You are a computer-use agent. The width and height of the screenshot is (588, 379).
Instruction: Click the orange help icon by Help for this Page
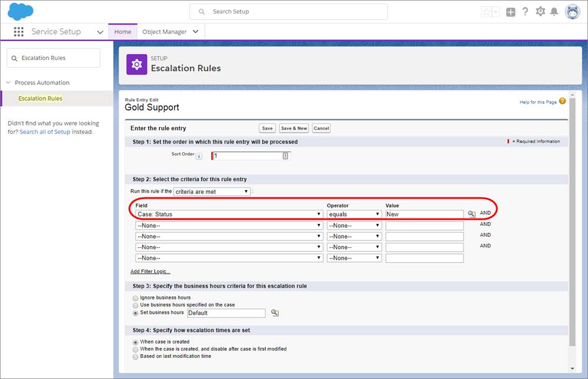pos(562,101)
